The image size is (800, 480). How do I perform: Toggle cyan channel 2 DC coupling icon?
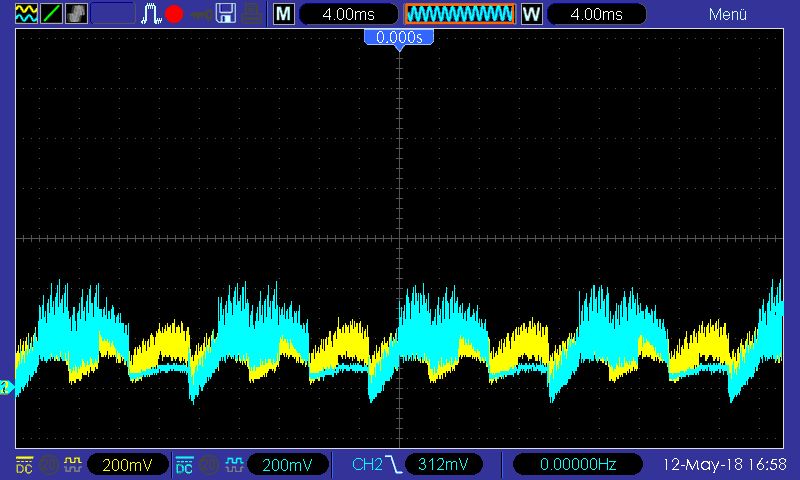(184, 464)
